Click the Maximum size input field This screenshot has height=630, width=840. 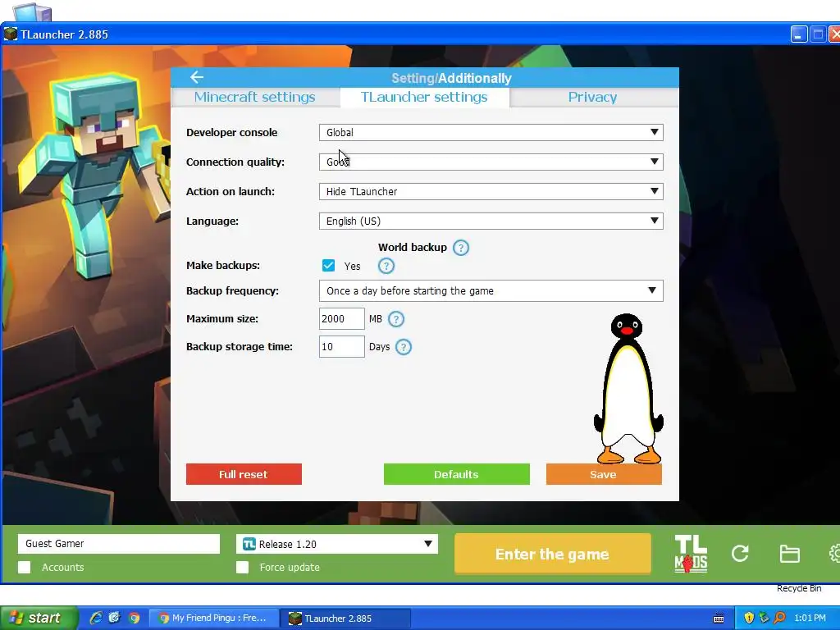[x=342, y=319]
